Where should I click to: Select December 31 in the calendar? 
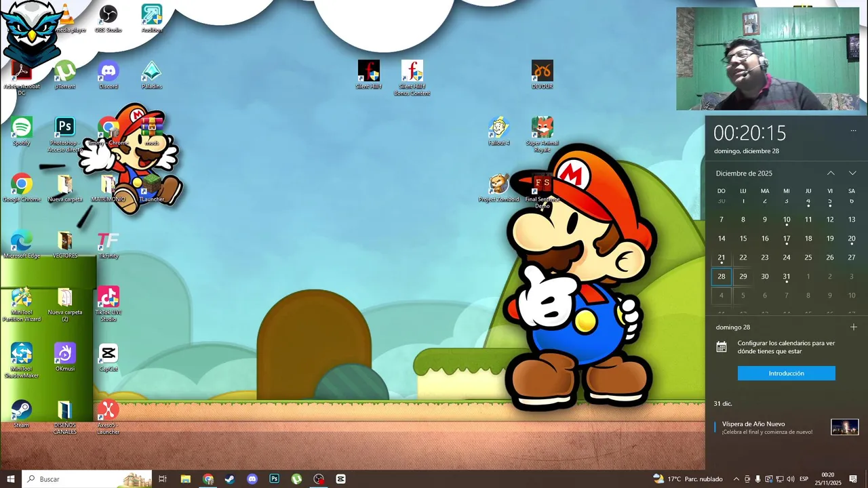(787, 277)
